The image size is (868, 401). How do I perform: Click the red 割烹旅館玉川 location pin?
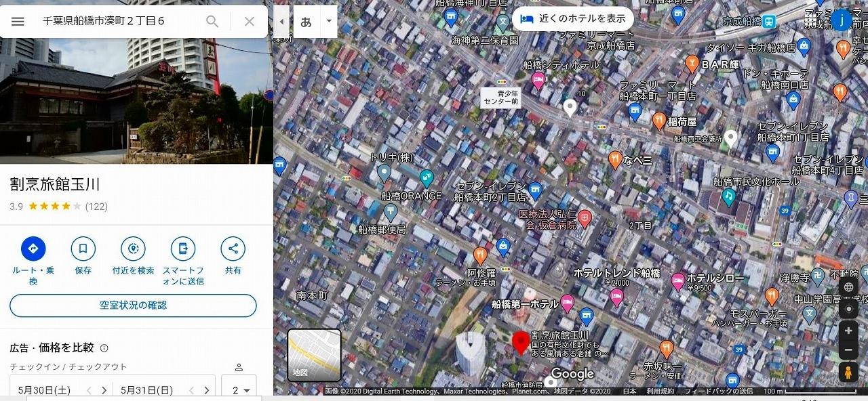[x=520, y=343]
